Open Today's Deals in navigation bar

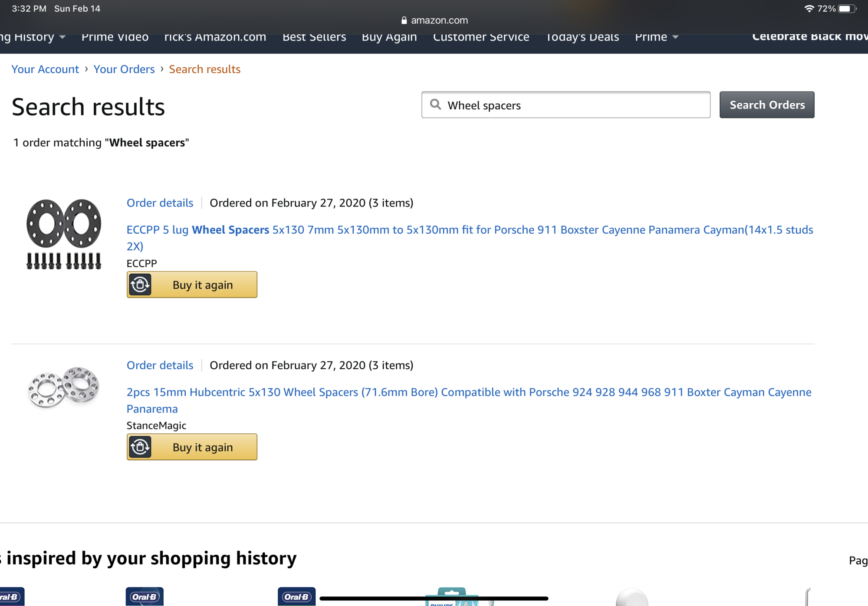click(x=582, y=37)
